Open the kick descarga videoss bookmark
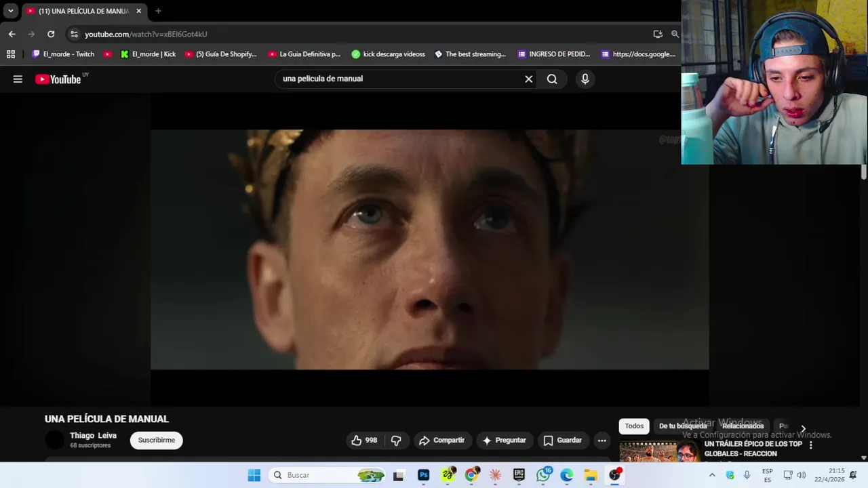The image size is (868, 488). click(x=389, y=54)
